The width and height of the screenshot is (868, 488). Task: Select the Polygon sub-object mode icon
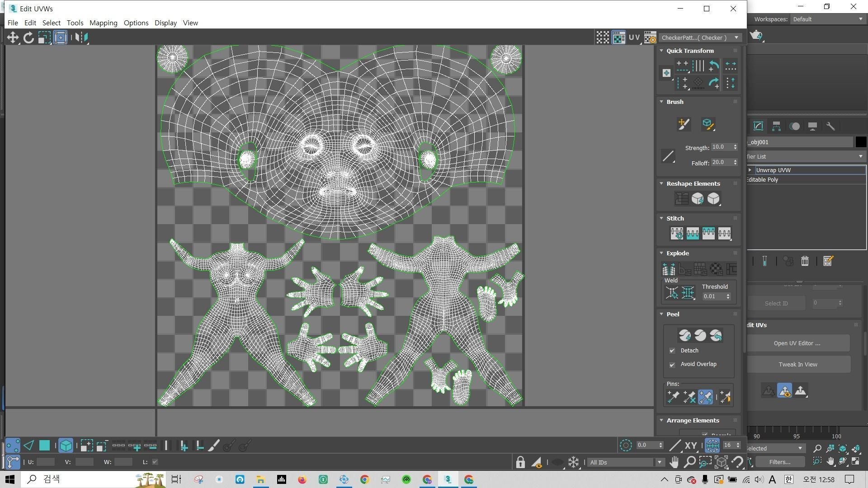click(44, 446)
